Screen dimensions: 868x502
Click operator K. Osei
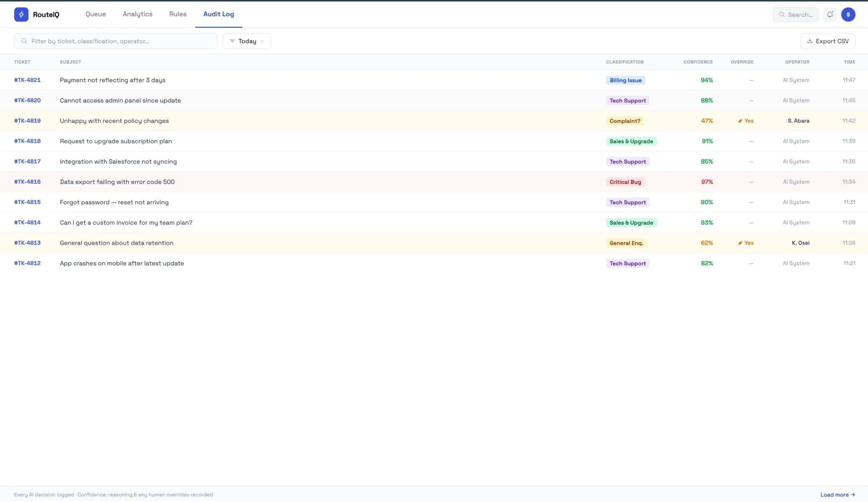click(801, 243)
